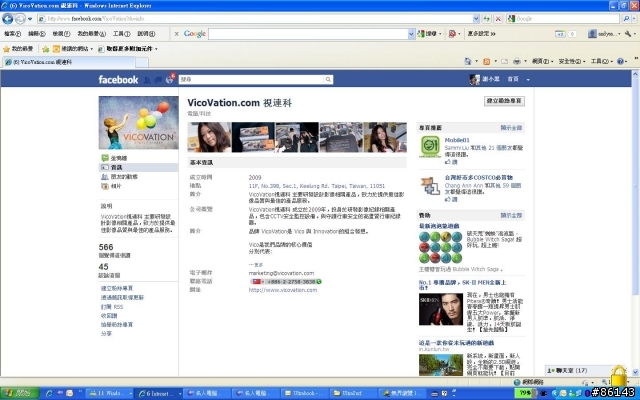Image resolution: width=640 pixels, height=400 pixels.
Task: Click the Wall speech-bubble icon in sidebar
Action: coord(105,158)
